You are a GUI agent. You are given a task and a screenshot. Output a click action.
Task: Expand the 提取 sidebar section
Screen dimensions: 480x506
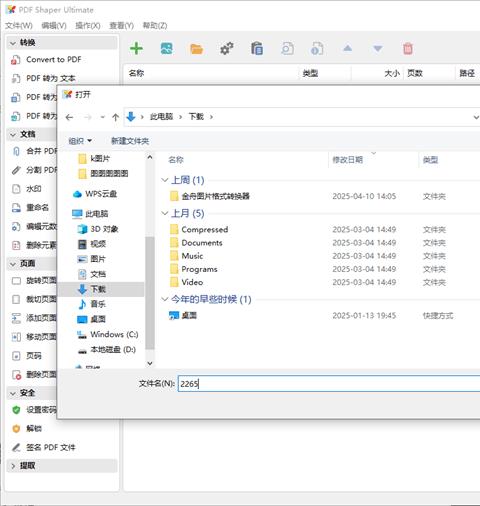coord(13,466)
